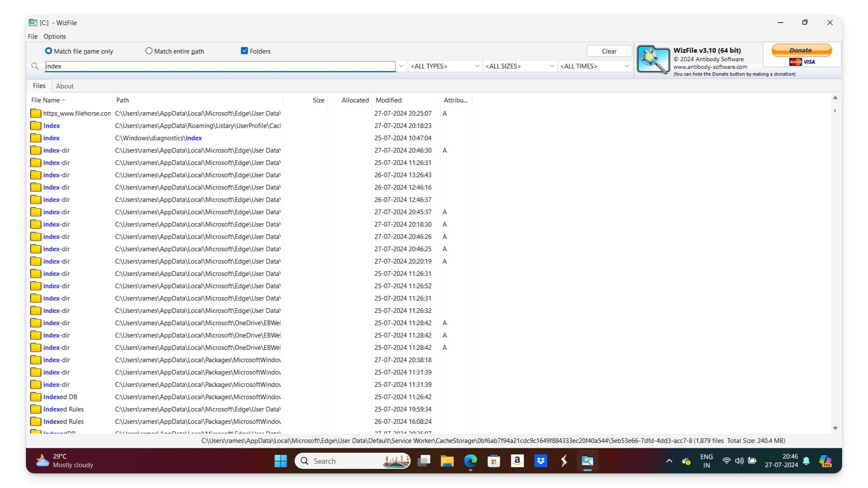The image size is (868, 488).
Task: Open Dropbox from the taskbar
Action: (x=541, y=461)
